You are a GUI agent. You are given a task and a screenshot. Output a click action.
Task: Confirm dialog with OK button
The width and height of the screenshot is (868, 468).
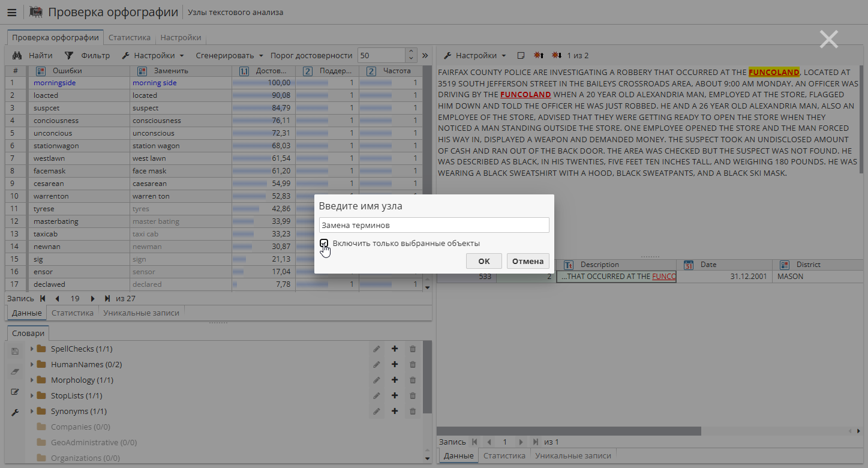[x=484, y=261]
